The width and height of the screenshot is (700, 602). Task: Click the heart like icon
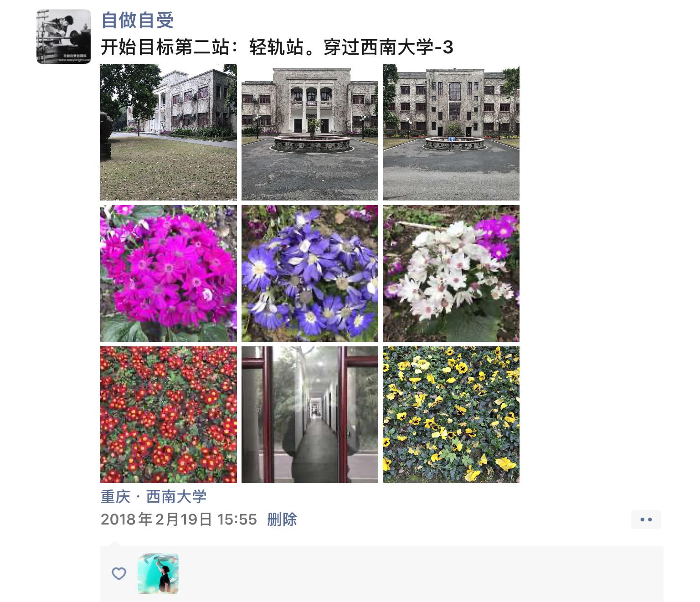click(119, 573)
